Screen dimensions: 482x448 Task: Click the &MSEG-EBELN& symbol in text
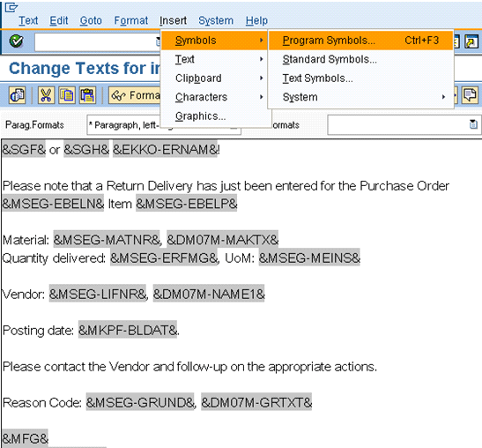pyautogui.click(x=53, y=204)
